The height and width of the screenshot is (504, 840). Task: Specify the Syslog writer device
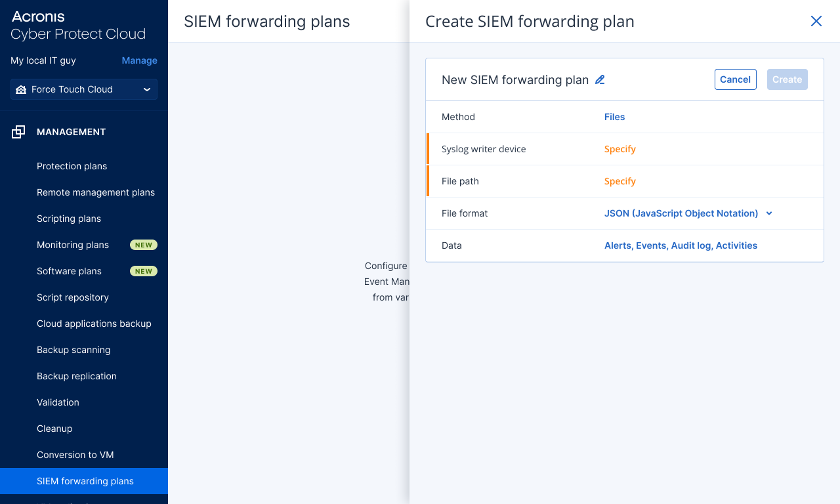click(619, 149)
